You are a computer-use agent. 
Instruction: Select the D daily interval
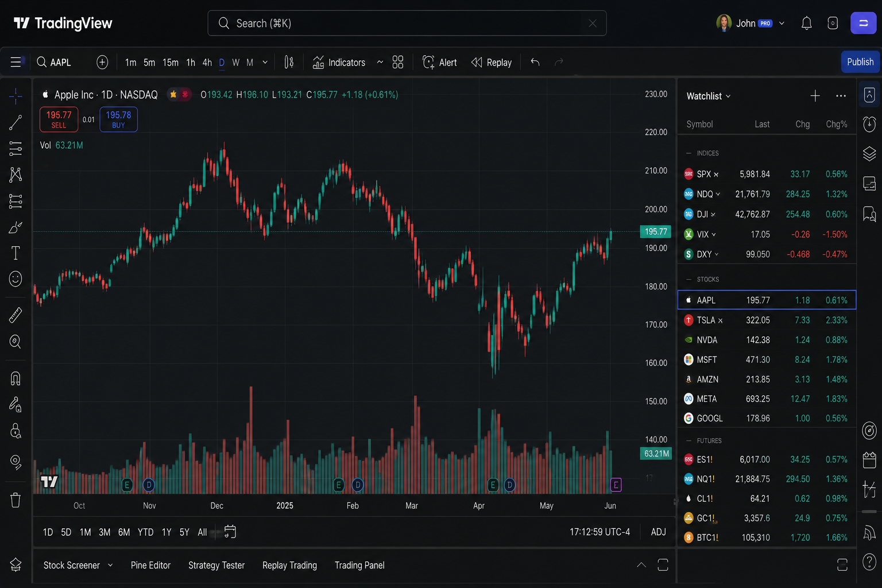tap(222, 62)
